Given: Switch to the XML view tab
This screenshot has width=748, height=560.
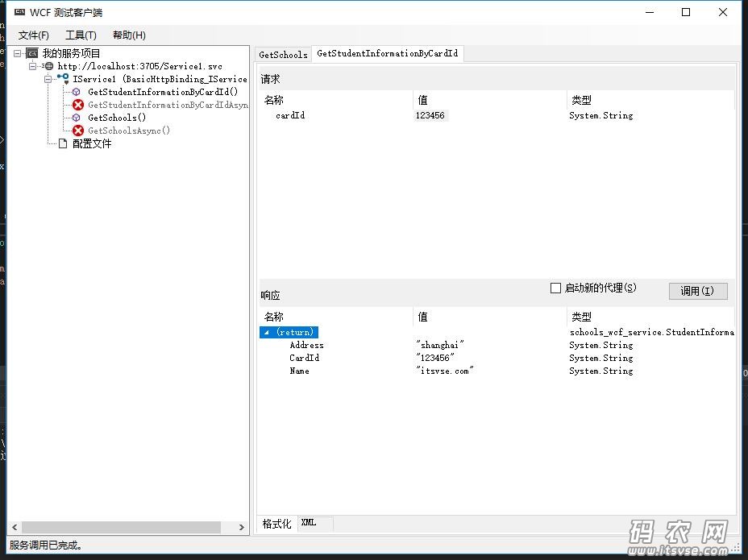Looking at the screenshot, I should [309, 523].
